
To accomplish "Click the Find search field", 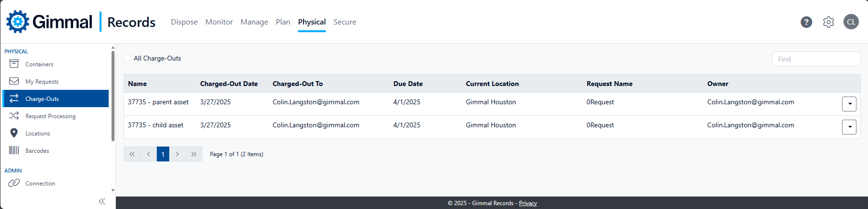I will 816,59.
